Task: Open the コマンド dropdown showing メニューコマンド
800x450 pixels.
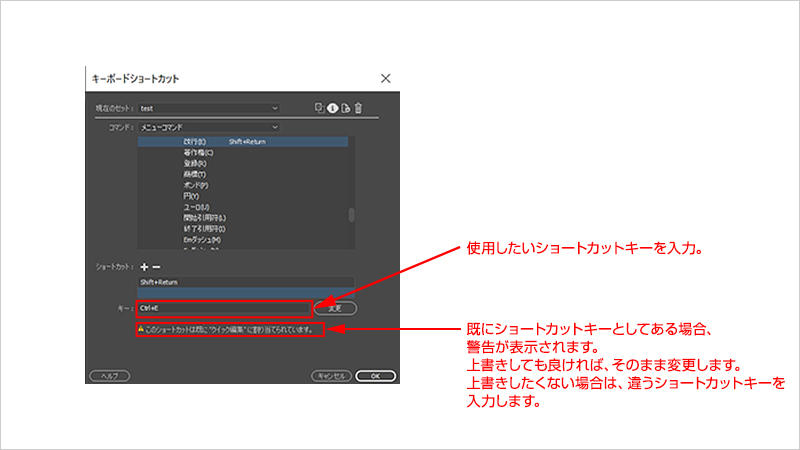Action: click(209, 127)
